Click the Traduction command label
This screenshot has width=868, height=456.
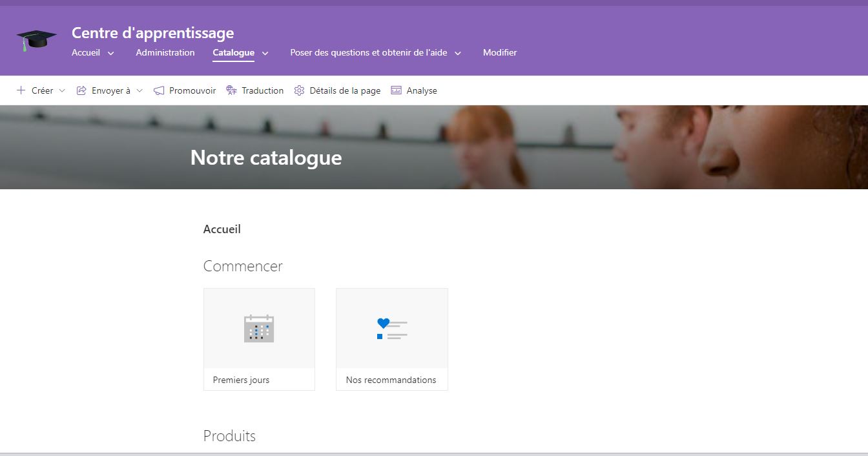point(263,90)
